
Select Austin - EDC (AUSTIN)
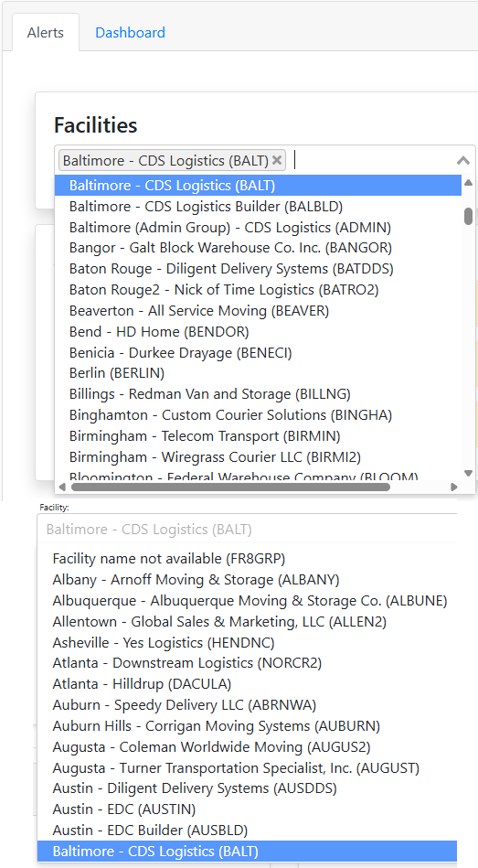tap(247, 809)
